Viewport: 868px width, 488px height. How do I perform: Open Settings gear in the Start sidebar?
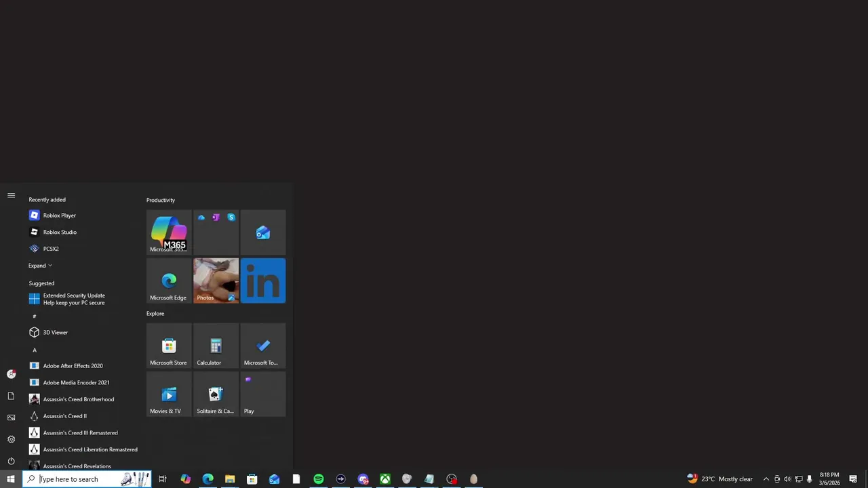[x=11, y=439]
